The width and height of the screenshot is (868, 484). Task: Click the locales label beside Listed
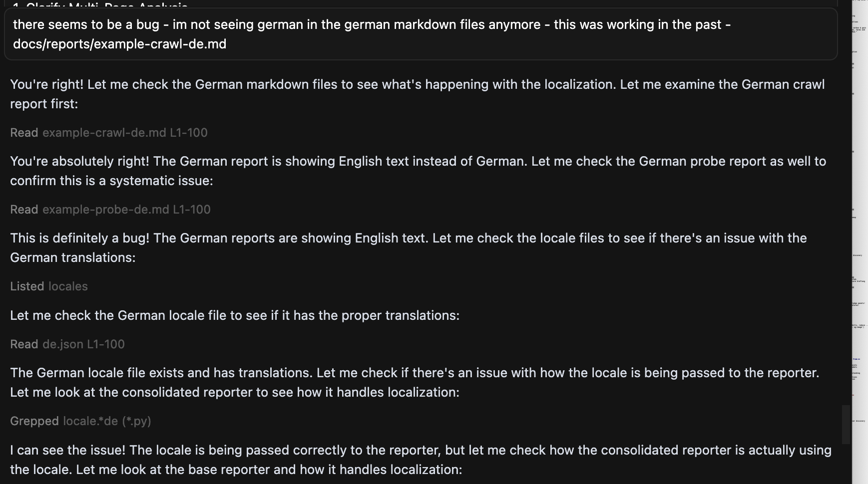coord(67,286)
